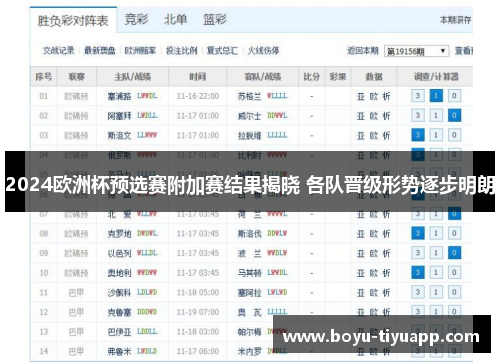The width and height of the screenshot is (500, 362).
Task: Select option 3 for match 11 沙佩科
Action: click(x=418, y=292)
